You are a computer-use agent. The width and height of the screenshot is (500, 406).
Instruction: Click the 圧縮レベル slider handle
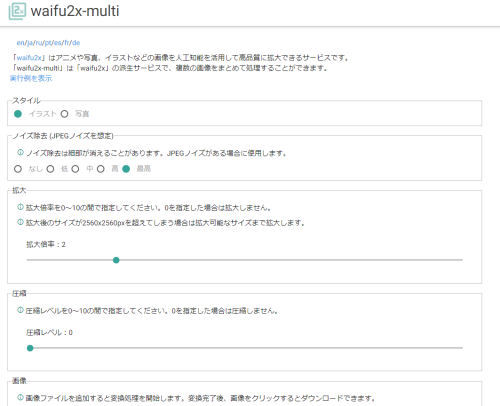[x=30, y=348]
